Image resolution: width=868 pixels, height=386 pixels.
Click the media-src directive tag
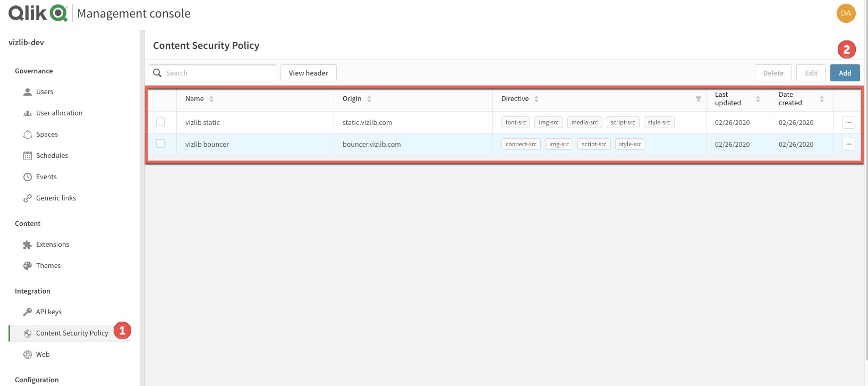pos(584,122)
